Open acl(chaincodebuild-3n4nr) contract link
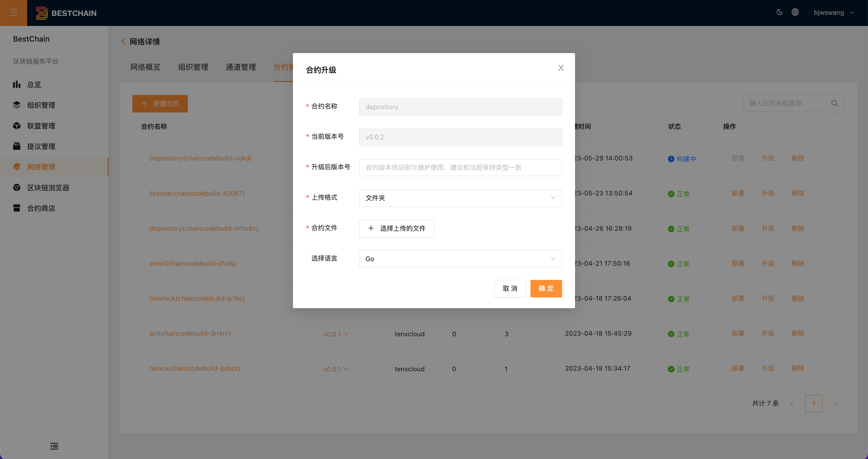This screenshot has width=868, height=459. click(x=190, y=334)
